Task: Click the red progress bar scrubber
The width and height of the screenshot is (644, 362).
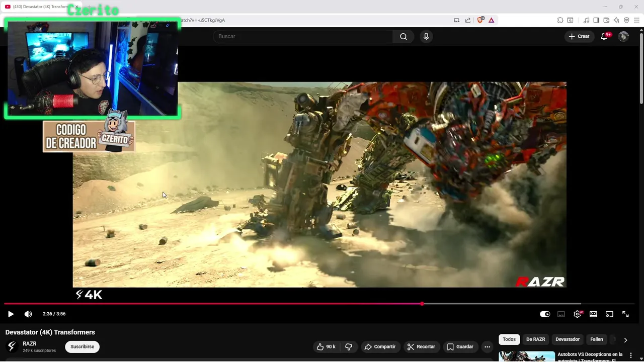Action: (x=422, y=304)
